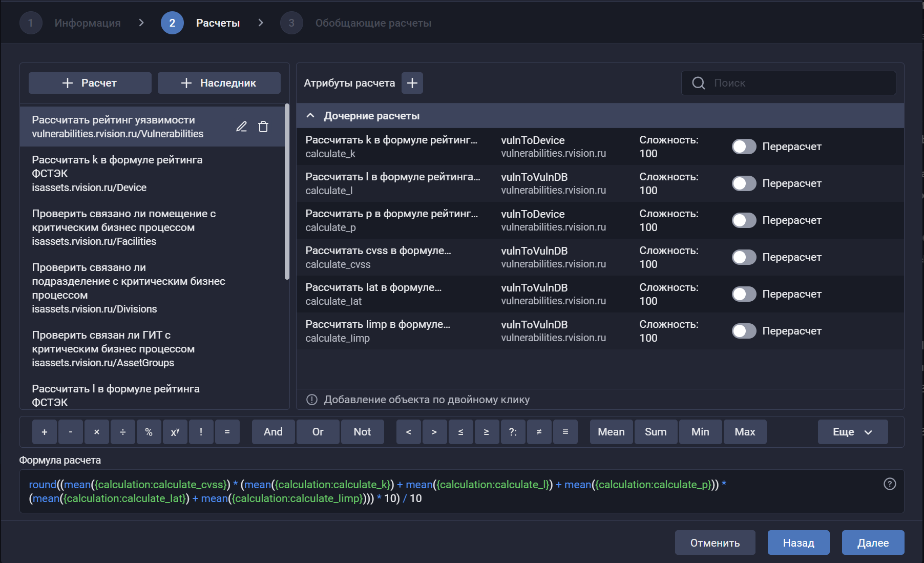The height and width of the screenshot is (563, 924).
Task: Click plus icon next to Атрибуты расчета
Action: (412, 83)
